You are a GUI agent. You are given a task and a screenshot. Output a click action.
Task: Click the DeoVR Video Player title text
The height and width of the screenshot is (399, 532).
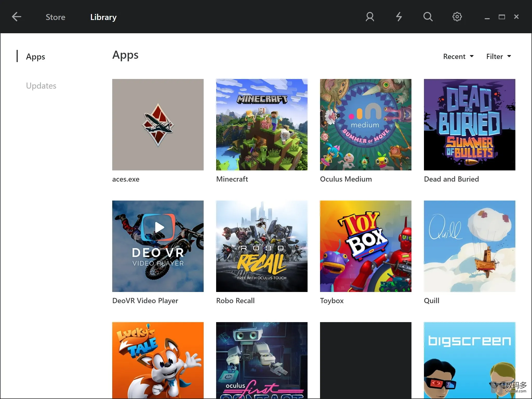[145, 301]
